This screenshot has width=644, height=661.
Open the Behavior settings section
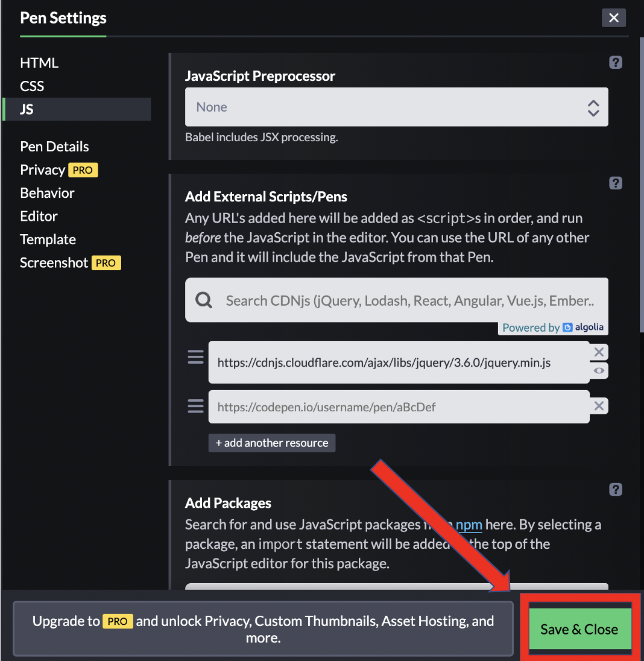(47, 193)
